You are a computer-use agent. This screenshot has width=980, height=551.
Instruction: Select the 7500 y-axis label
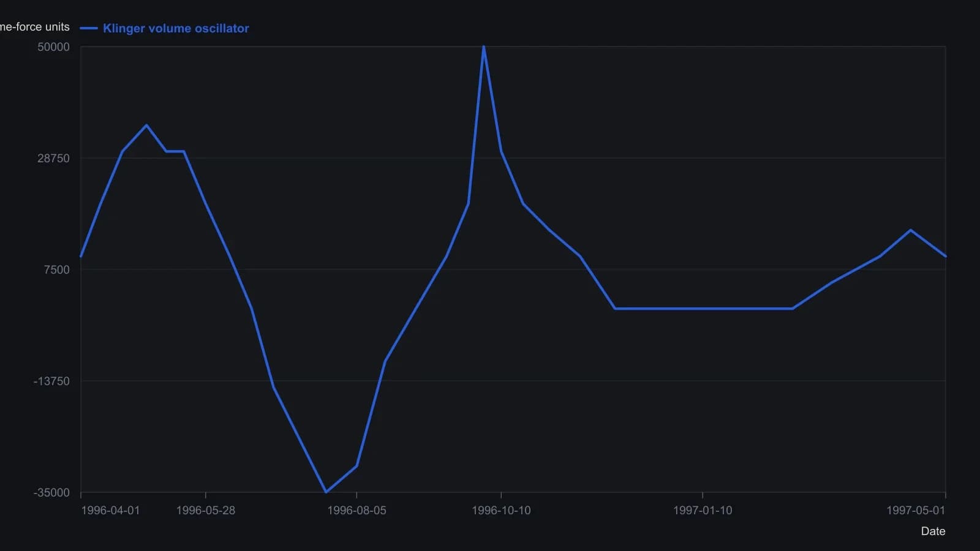coord(56,270)
